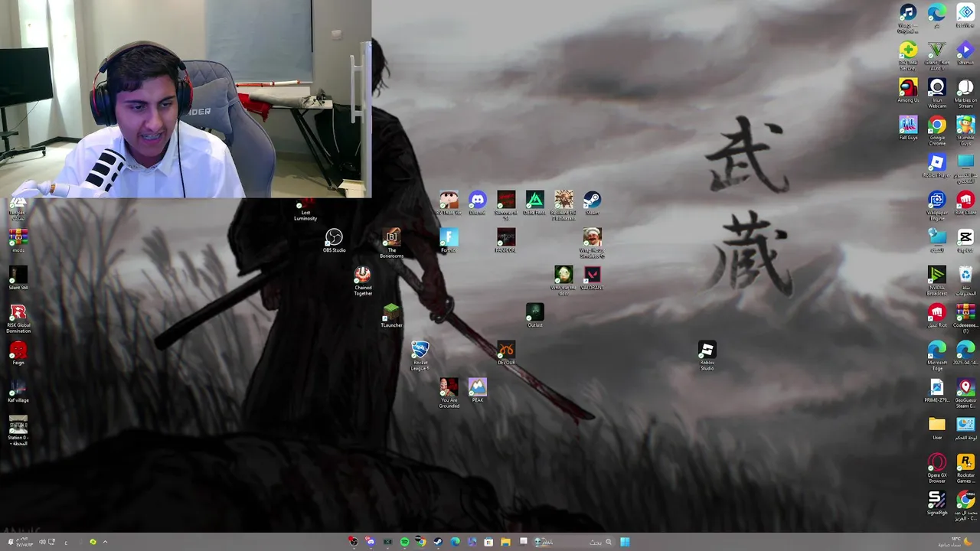Open the Steam desktop shortcut
The image size is (980, 551).
coord(592,203)
